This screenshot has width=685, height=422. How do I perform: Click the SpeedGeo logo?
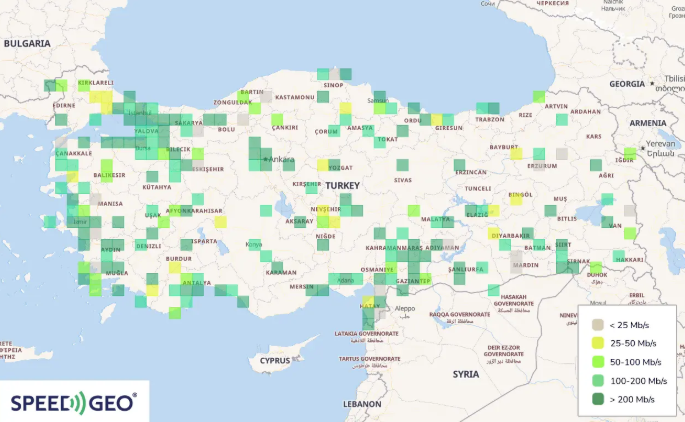coord(74,402)
